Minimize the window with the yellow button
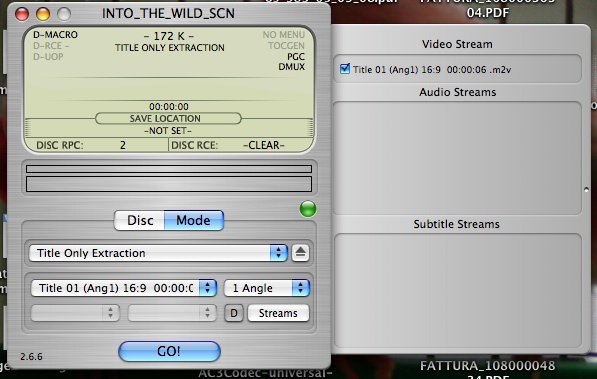This screenshot has width=597, height=379. (x=43, y=14)
